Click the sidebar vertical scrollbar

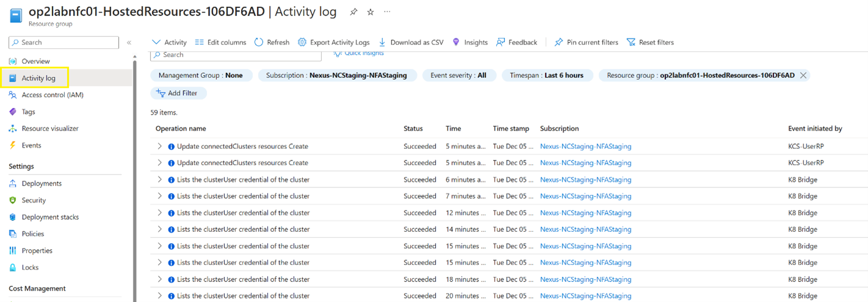(135, 177)
